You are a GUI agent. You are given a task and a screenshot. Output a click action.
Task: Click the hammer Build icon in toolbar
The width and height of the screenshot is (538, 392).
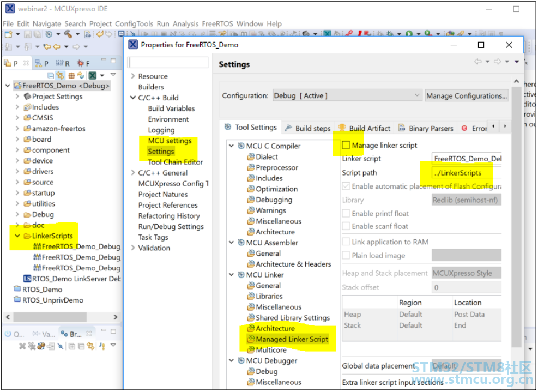(68, 34)
